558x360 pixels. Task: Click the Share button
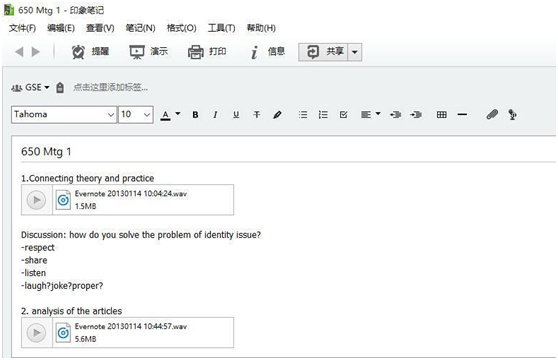pyautogui.click(x=323, y=52)
